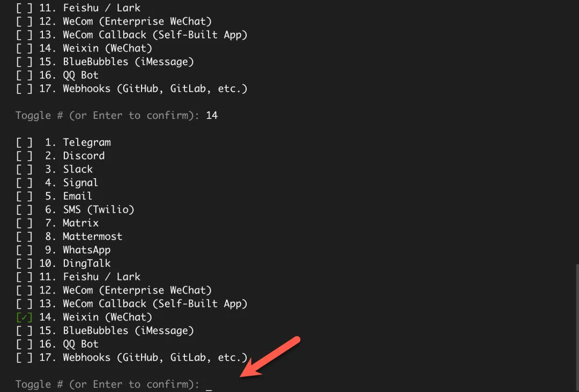
Task: Click the Matrix option checkbox
Action: (x=24, y=223)
